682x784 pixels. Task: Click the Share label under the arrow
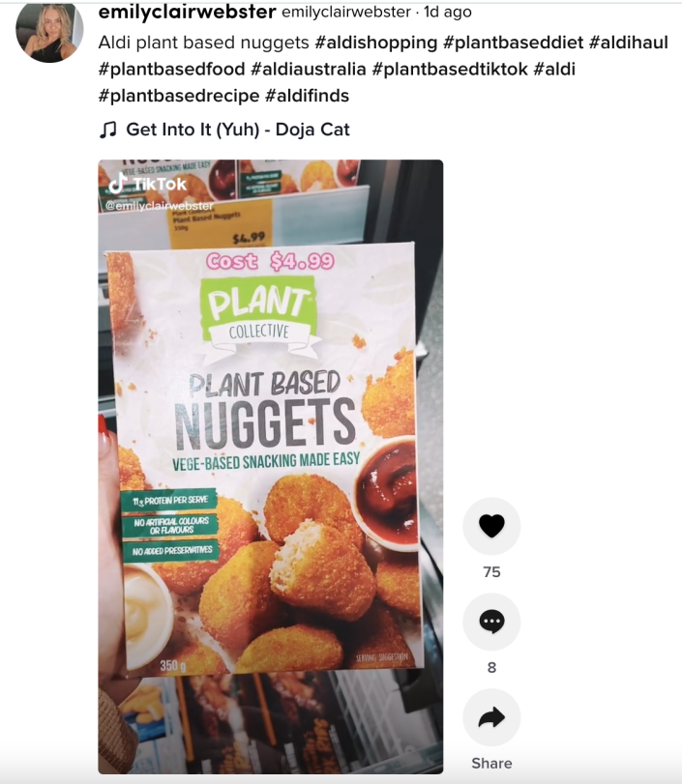coord(491,763)
